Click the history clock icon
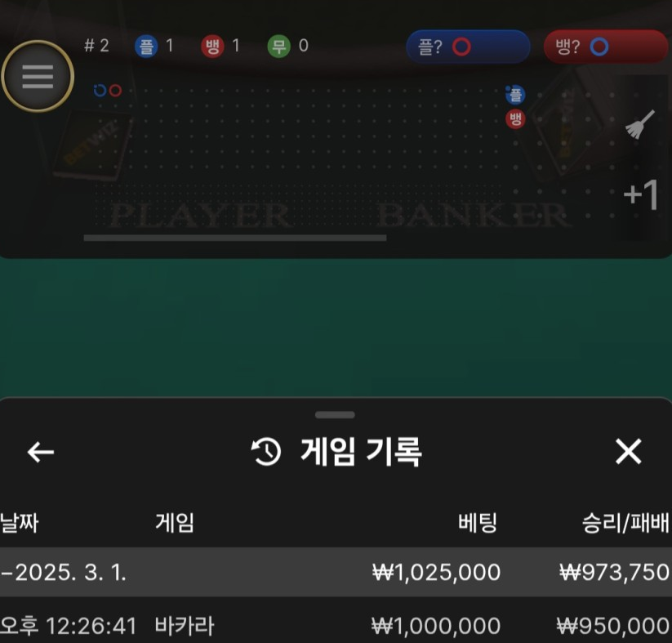 point(265,452)
